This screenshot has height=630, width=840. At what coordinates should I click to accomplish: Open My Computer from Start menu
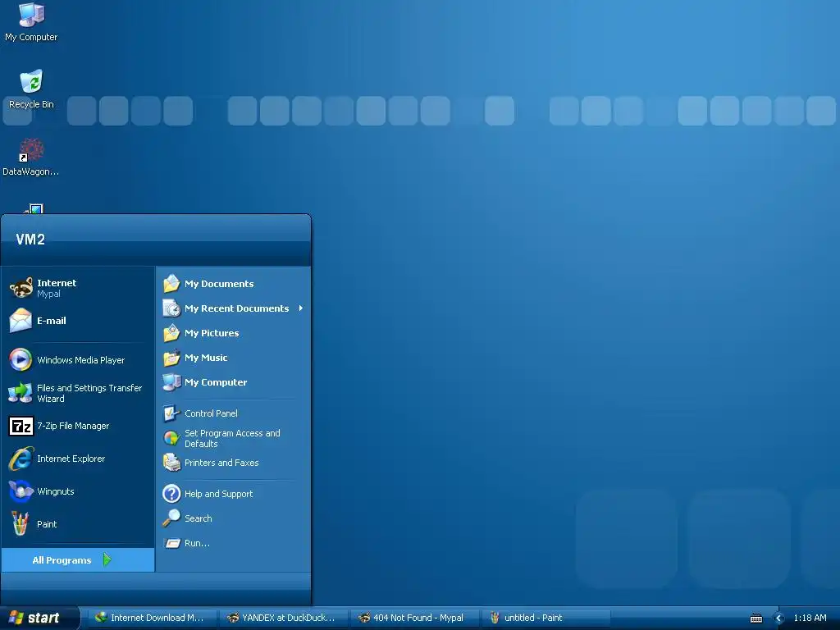pyautogui.click(x=233, y=382)
